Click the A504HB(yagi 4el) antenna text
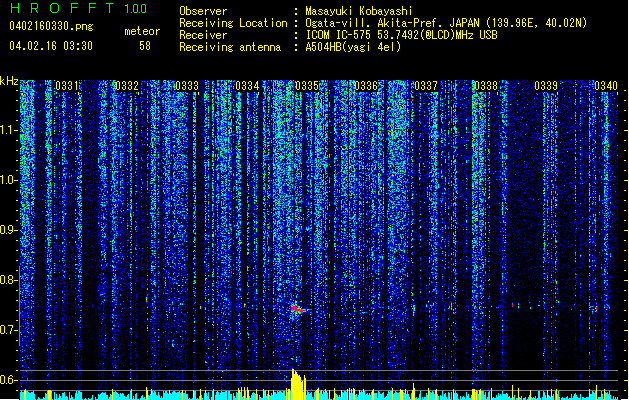This screenshot has height=400, width=629. (353, 47)
